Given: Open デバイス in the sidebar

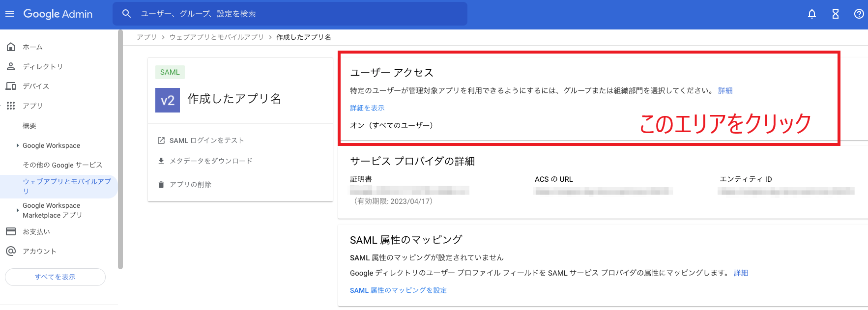Looking at the screenshot, I should [36, 86].
